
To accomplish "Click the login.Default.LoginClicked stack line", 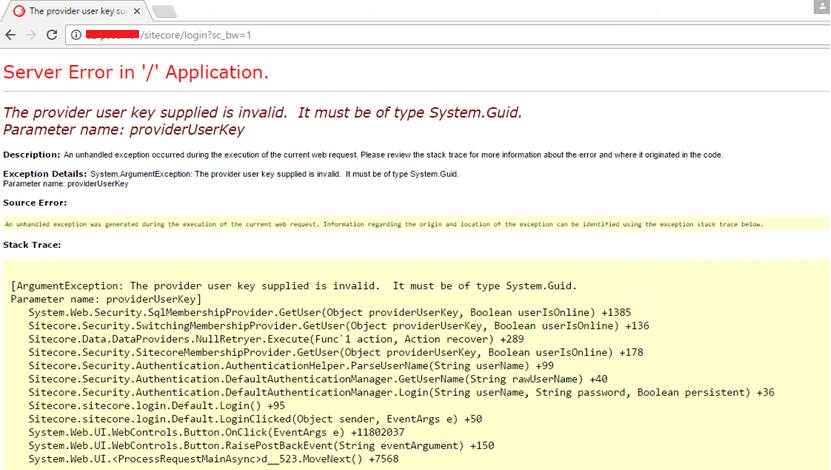I will (x=255, y=419).
